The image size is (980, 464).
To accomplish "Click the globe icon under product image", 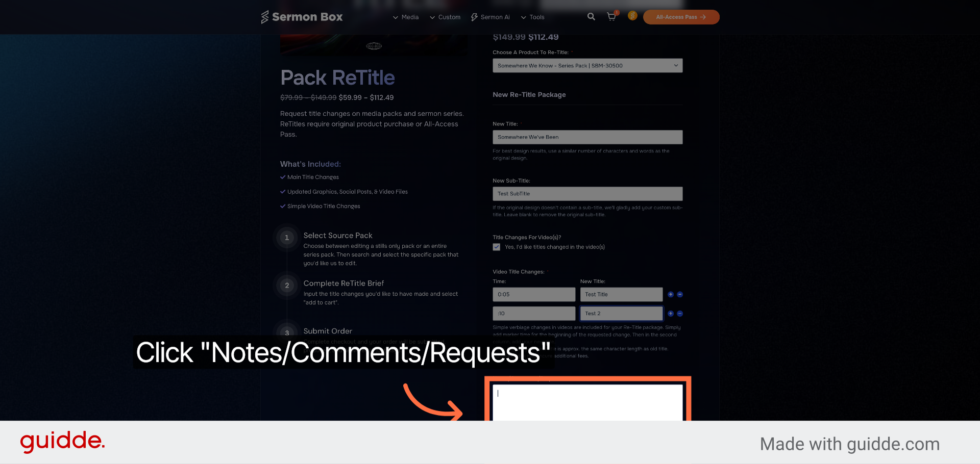I will pos(374,46).
